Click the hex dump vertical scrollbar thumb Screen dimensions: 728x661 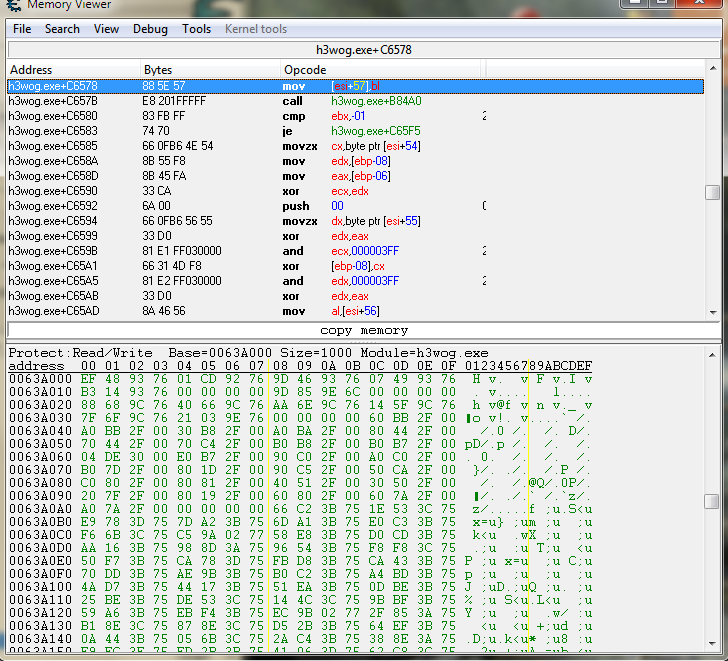pos(711,501)
